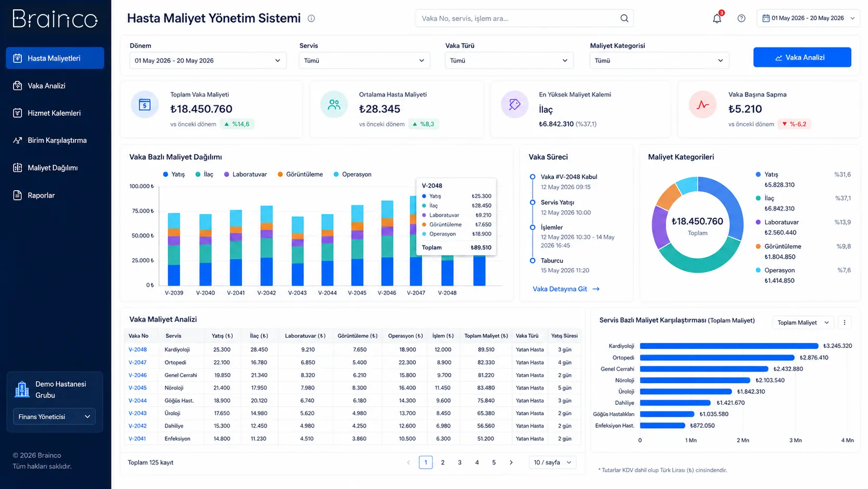Click the En Yüksek Maliyet Kalemi tag icon
Screen dimensions: 868x489
coord(514,105)
